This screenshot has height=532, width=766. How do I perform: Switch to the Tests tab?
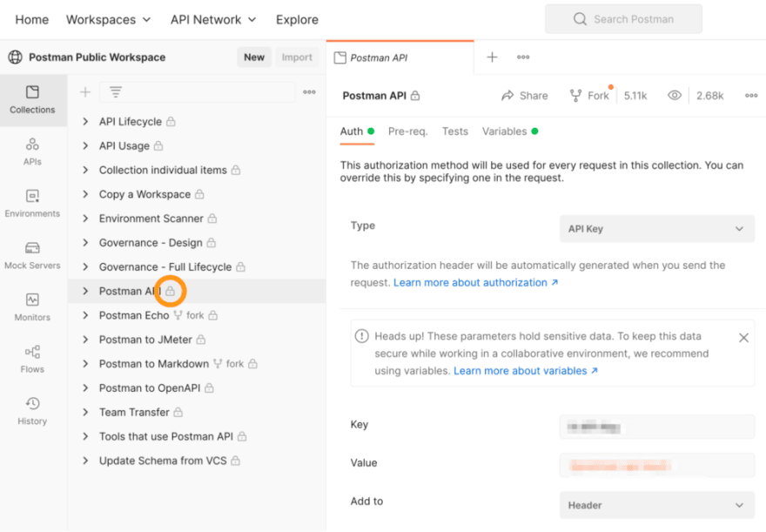(454, 131)
